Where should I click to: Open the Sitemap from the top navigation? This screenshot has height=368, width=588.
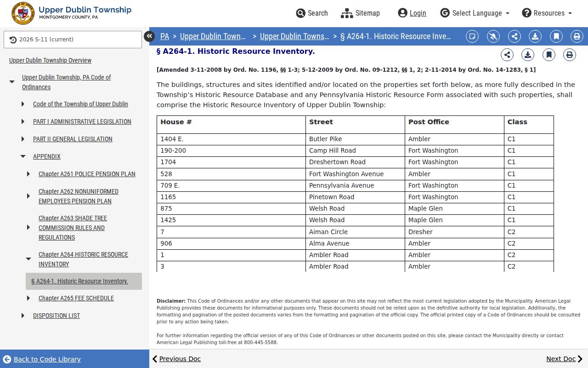tap(360, 13)
